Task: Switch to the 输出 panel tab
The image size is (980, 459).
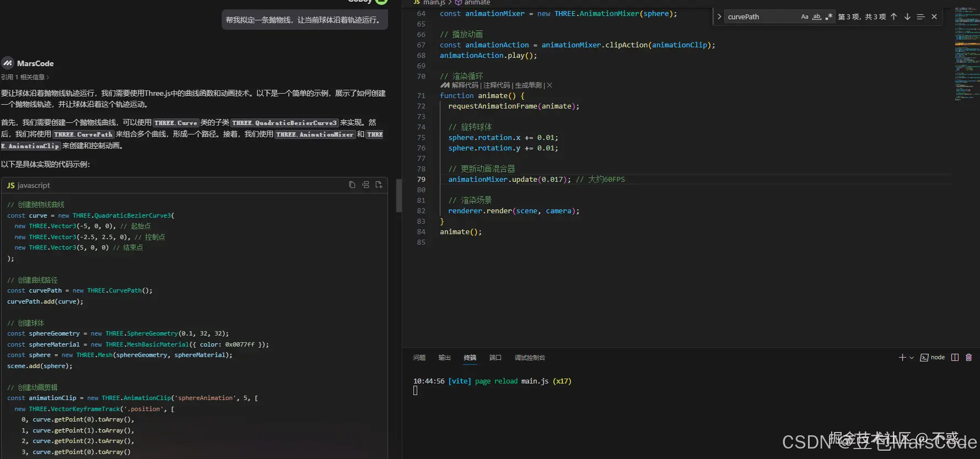Action: point(445,358)
